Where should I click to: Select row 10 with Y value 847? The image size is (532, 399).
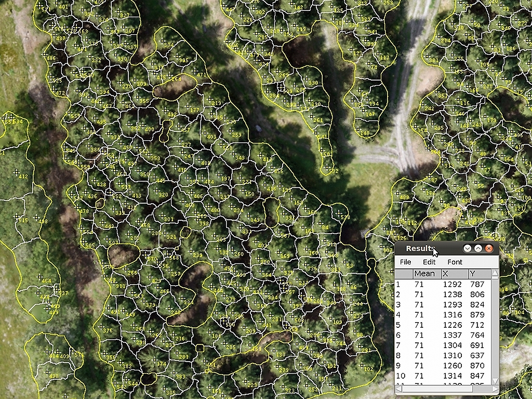click(x=476, y=376)
